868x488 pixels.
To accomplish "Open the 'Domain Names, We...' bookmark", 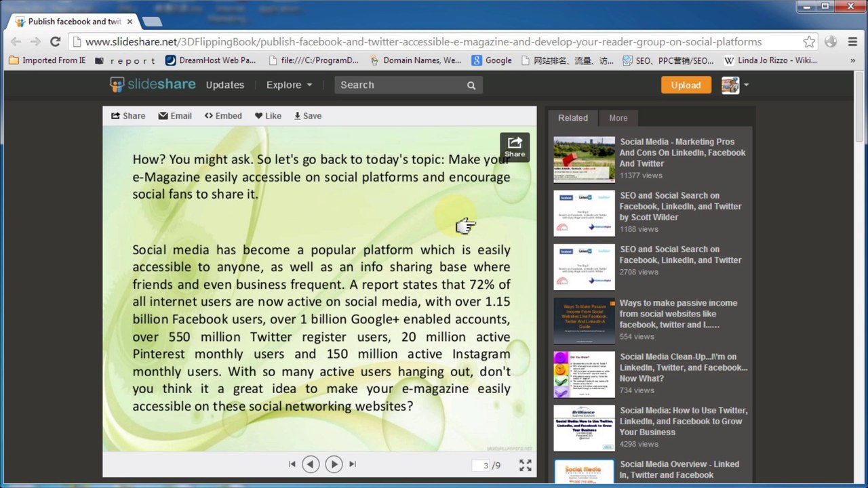I will 416,60.
